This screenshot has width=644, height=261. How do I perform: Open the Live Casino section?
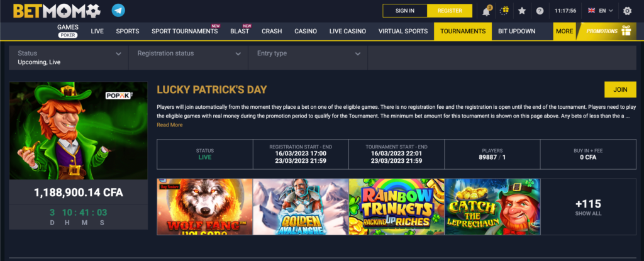pos(347,31)
